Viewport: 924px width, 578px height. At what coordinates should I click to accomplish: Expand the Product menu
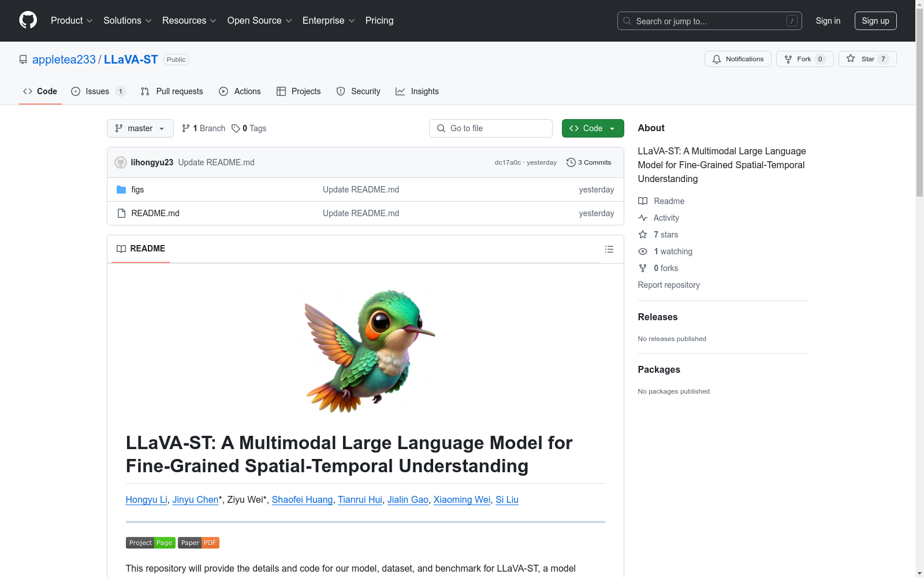pyautogui.click(x=72, y=21)
